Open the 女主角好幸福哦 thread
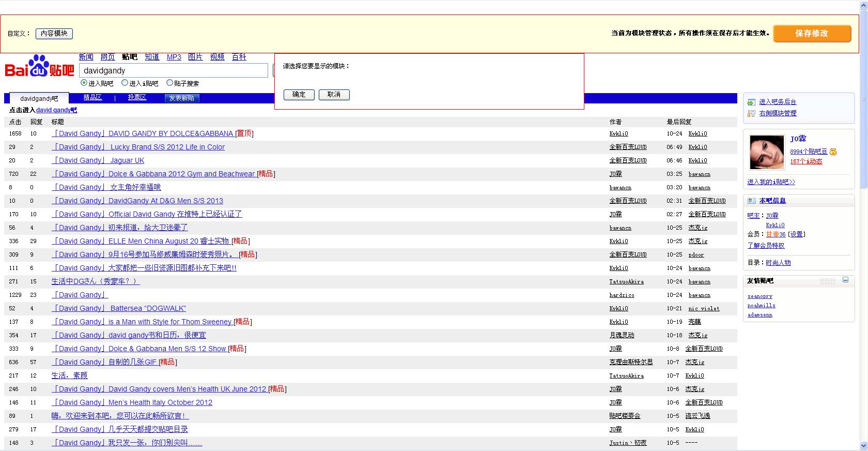This screenshot has width=868, height=451. [x=106, y=187]
